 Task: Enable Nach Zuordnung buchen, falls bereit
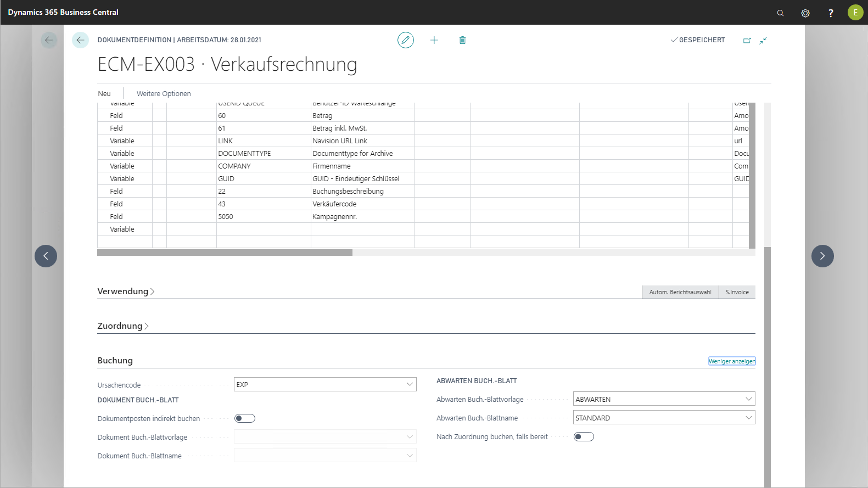pos(584,437)
